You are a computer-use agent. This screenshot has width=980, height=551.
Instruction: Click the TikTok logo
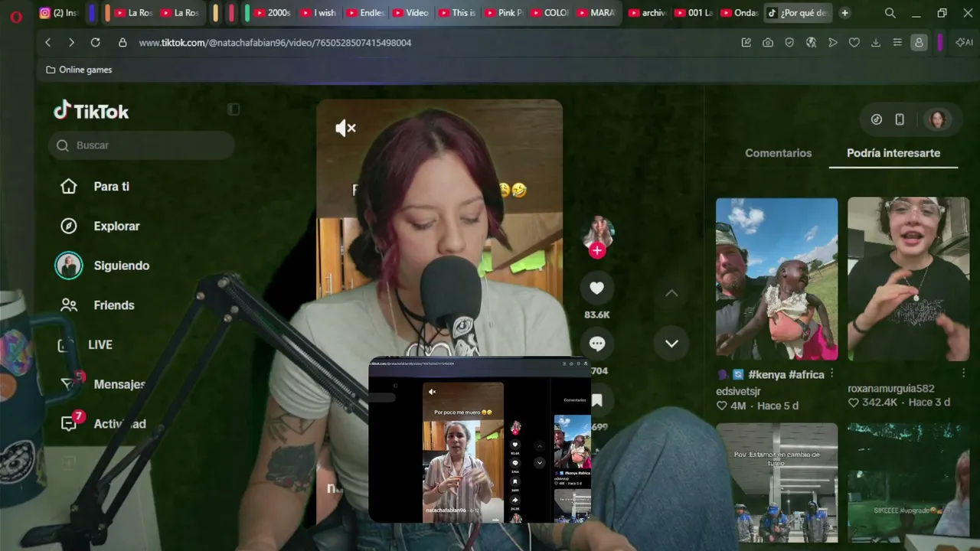coord(91,111)
